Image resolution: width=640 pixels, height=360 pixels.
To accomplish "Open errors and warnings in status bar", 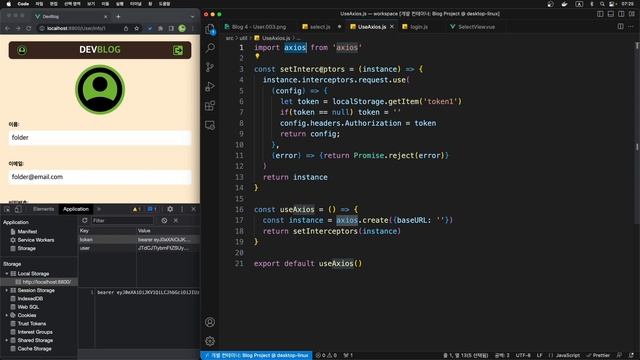I will coord(326,356).
